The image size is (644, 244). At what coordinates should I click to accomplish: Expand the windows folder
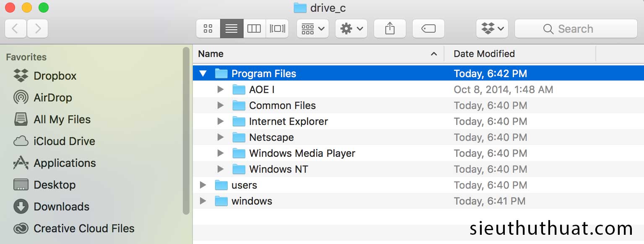[x=203, y=201]
